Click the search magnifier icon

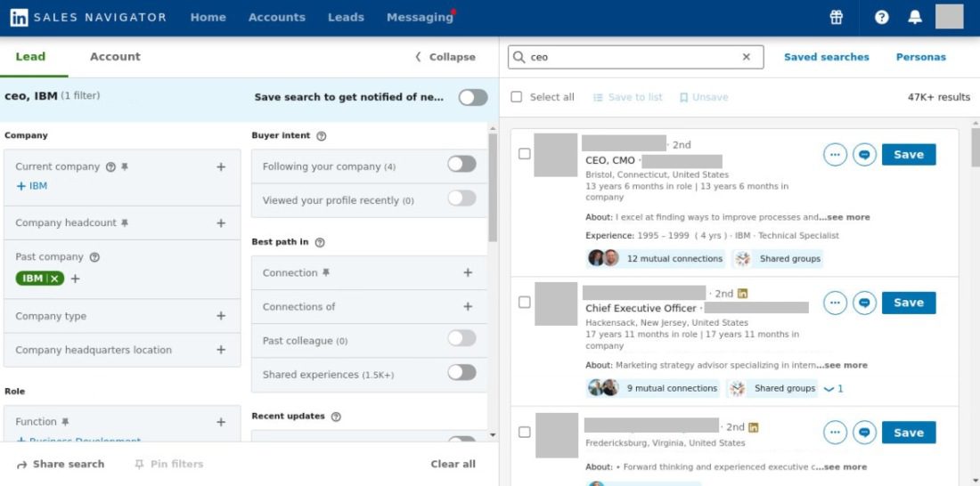[x=519, y=57]
